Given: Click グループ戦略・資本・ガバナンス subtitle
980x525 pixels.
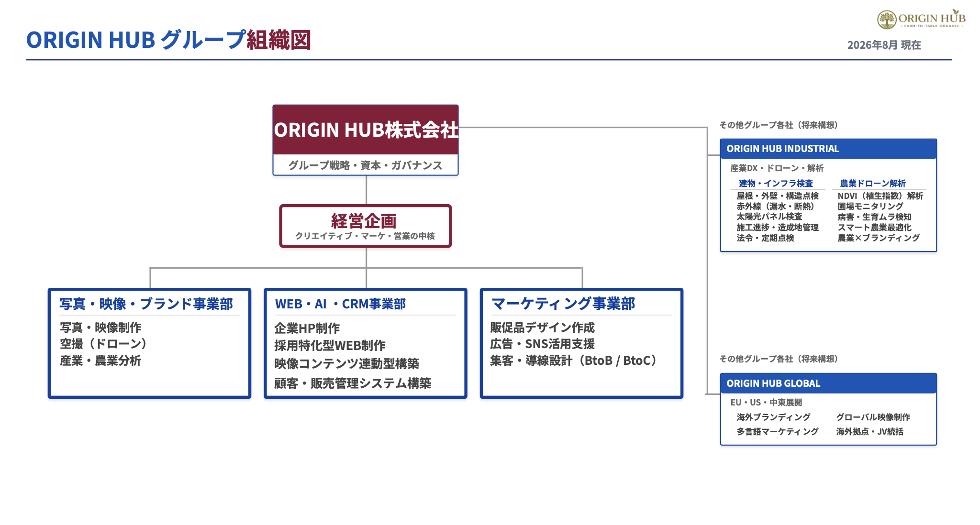Looking at the screenshot, I should pos(365,165).
